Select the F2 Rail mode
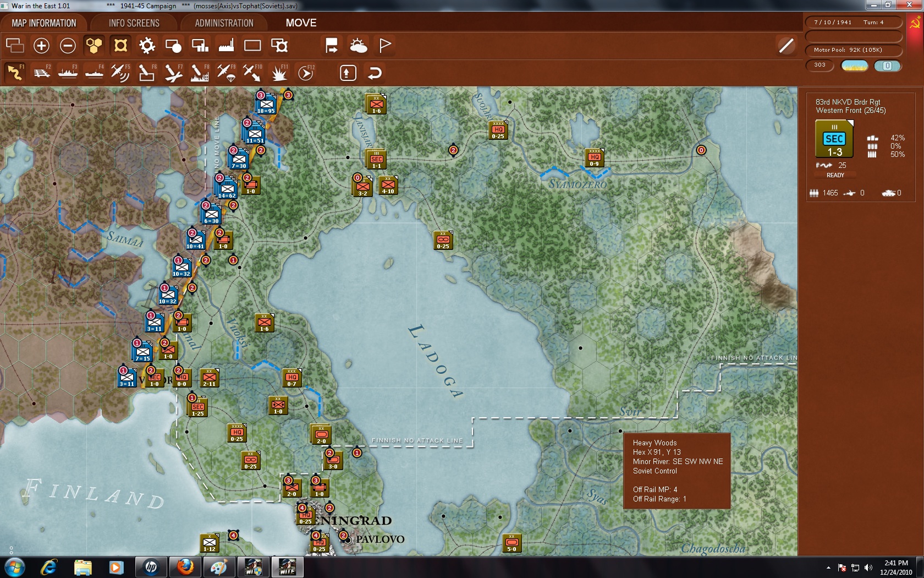924x578 pixels. click(x=42, y=73)
